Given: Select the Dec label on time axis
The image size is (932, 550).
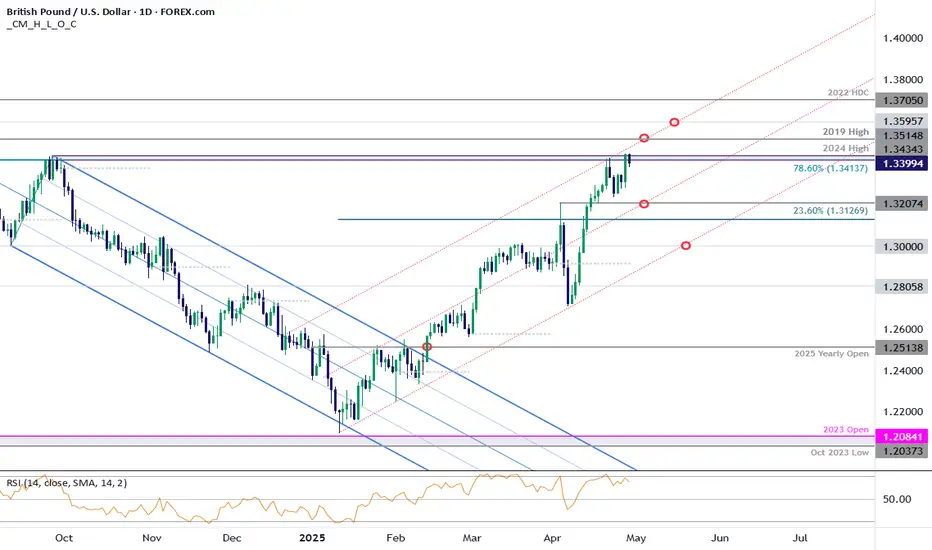Looking at the screenshot, I should pos(231,538).
